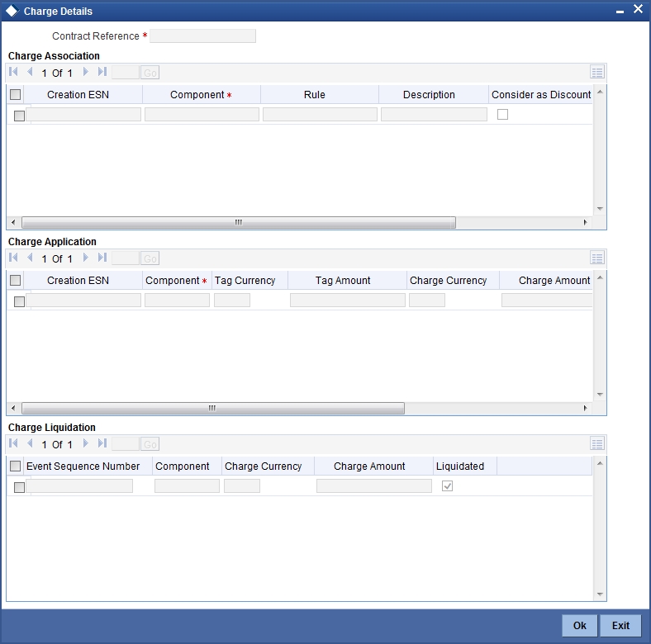This screenshot has width=651, height=644.
Task: Go to first page in Charge Association
Action: click(x=13, y=72)
